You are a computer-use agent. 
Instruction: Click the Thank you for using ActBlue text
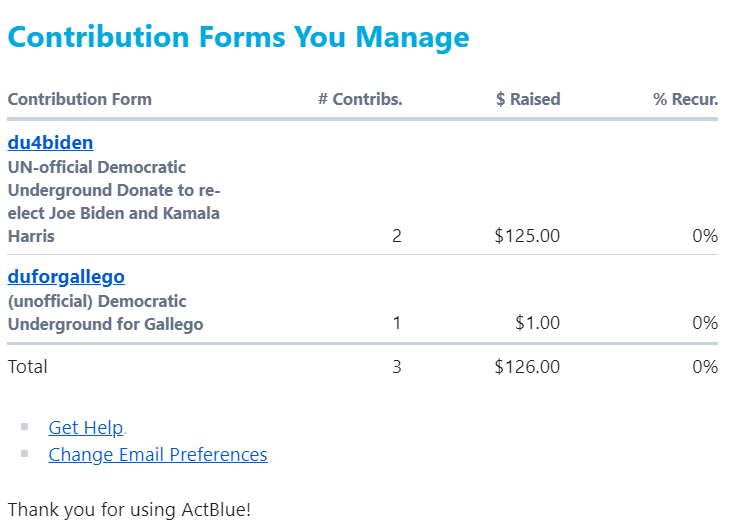129,509
